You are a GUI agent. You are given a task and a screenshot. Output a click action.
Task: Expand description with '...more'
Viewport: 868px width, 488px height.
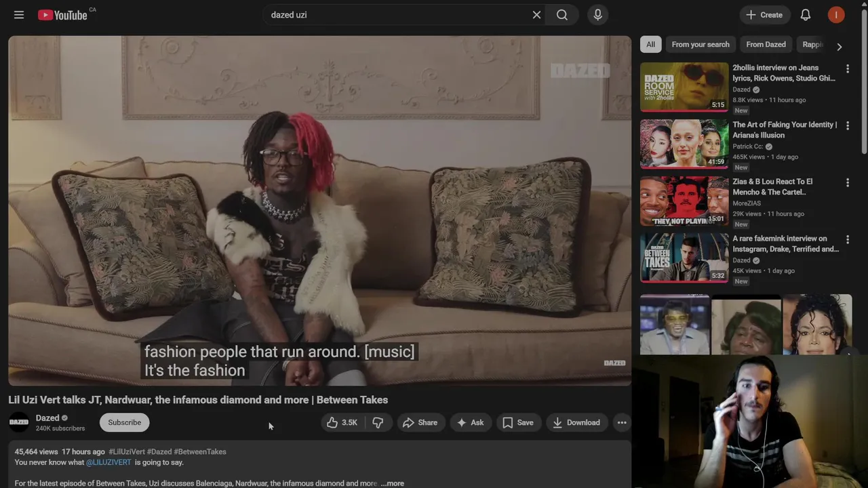392,483
